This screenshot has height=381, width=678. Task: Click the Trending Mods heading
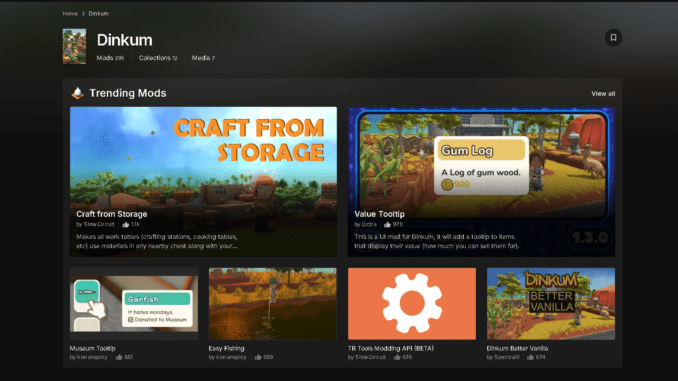[128, 93]
